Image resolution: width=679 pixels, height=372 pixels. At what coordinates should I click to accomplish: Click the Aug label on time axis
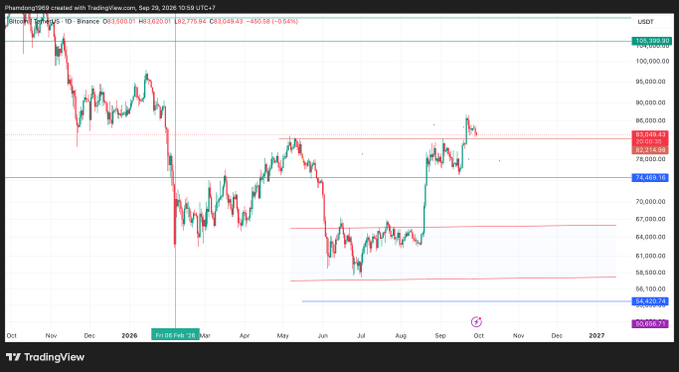[401, 336]
